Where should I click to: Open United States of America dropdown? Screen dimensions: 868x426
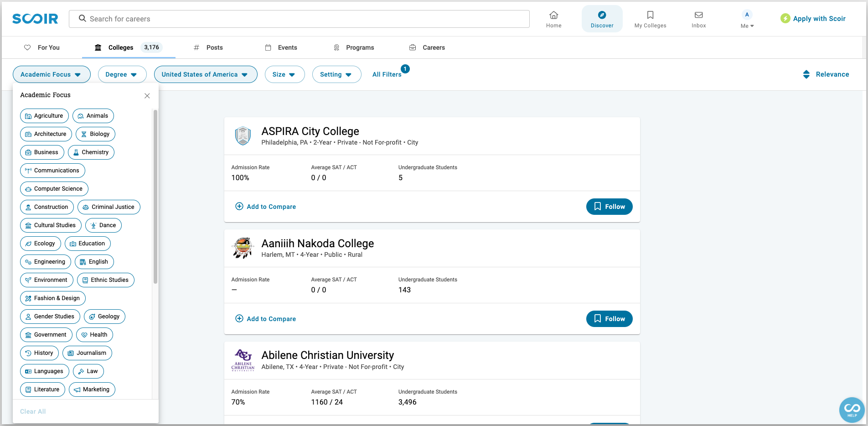point(206,74)
